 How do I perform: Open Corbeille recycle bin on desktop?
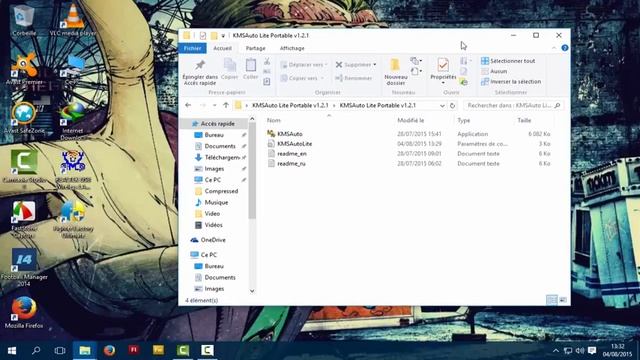point(24,20)
